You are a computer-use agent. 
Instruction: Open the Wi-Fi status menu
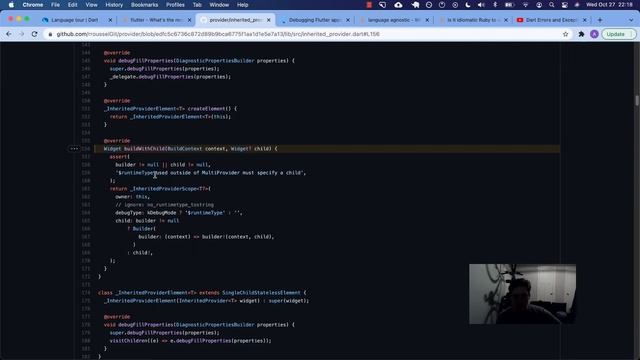[x=525, y=5]
